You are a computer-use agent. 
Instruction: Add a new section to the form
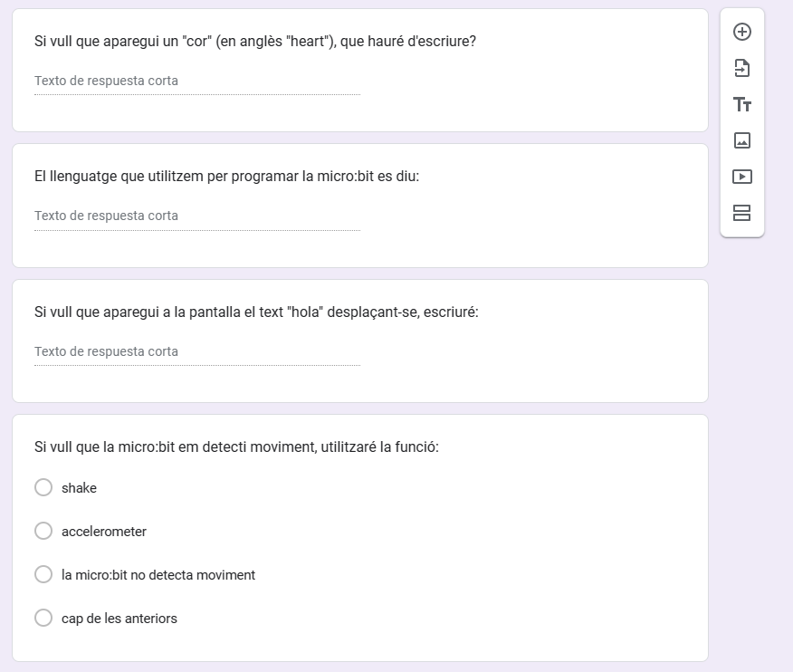click(x=742, y=214)
